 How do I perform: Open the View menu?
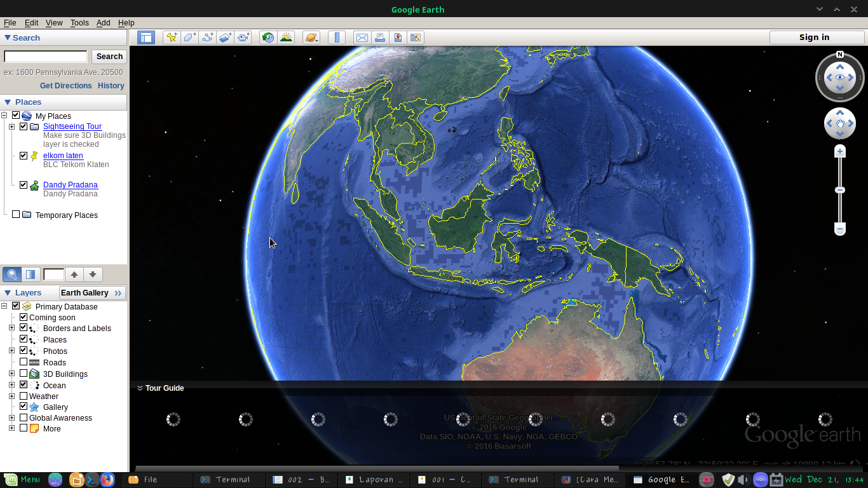point(54,22)
